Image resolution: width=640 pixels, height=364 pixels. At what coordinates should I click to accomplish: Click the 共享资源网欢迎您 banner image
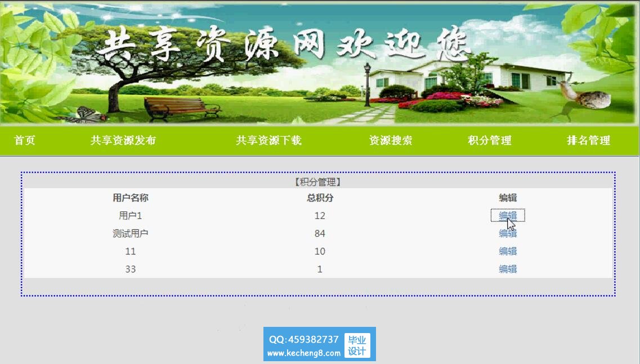coord(320,62)
